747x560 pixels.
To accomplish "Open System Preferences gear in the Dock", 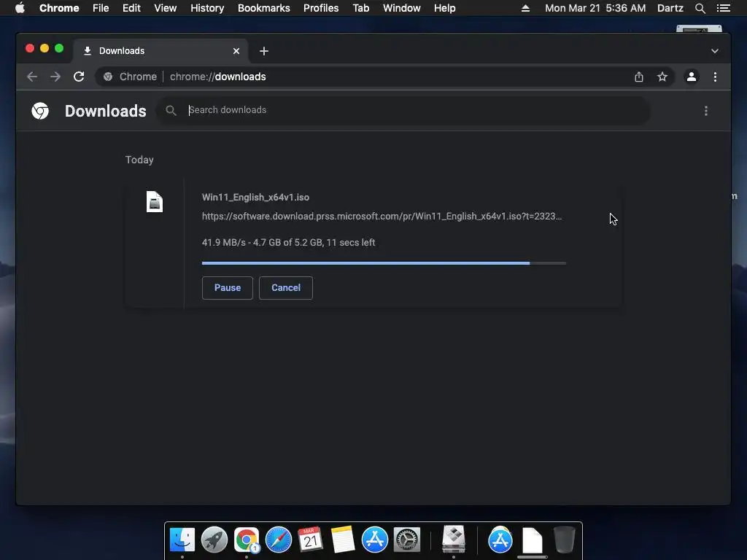I will tap(407, 540).
